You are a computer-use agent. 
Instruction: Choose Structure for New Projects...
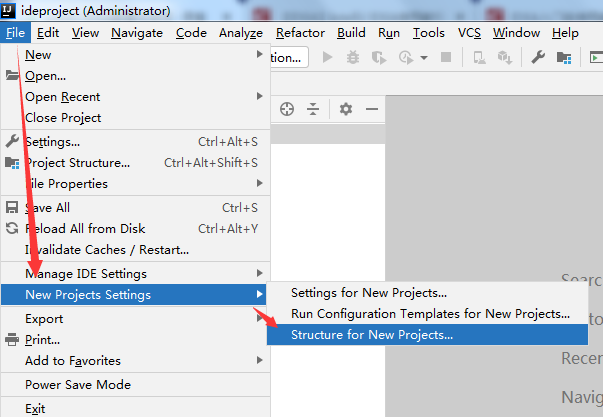click(x=427, y=335)
